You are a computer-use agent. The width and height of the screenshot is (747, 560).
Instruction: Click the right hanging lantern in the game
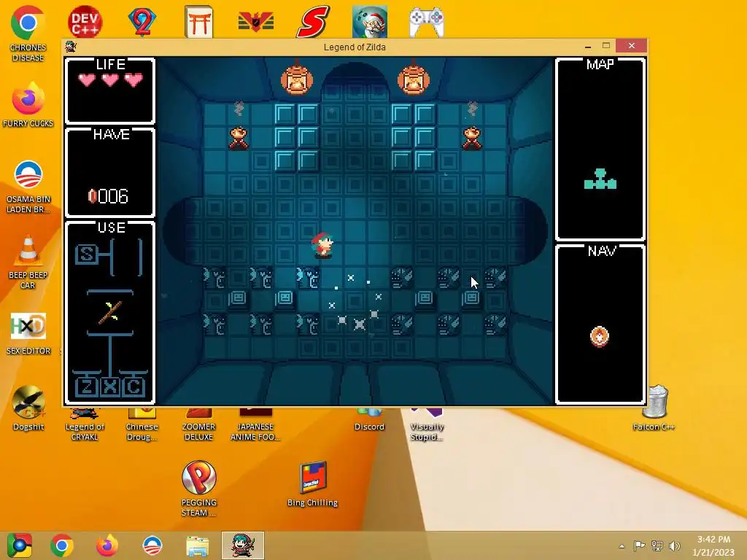[414, 77]
